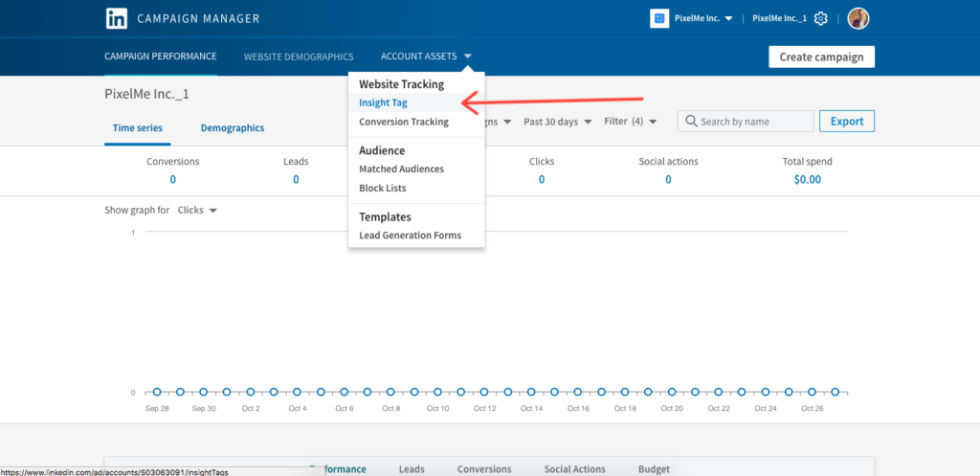Choose Block Lists in Audience section

(383, 188)
